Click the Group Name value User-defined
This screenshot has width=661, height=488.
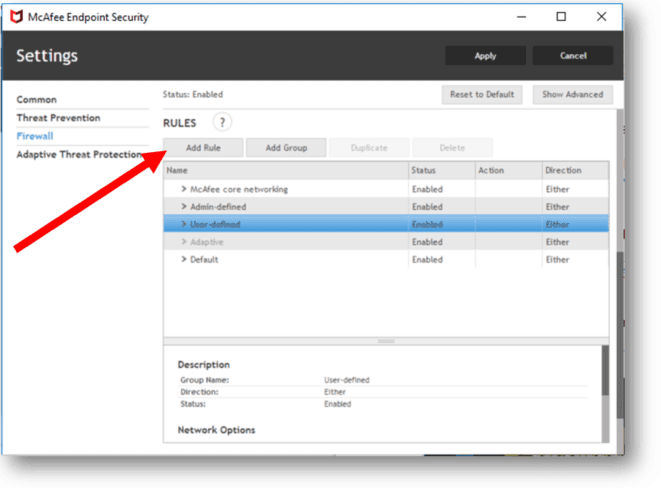pos(347,380)
